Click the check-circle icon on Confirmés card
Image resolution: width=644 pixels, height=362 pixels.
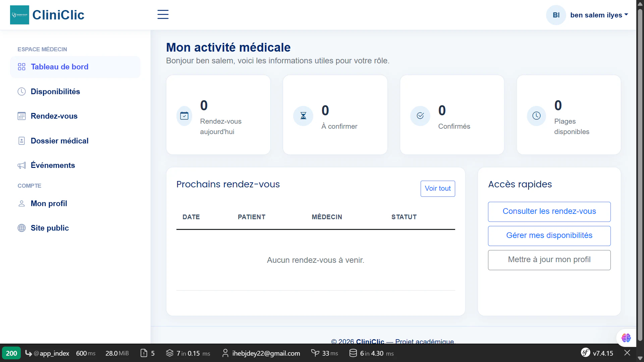[x=420, y=116]
